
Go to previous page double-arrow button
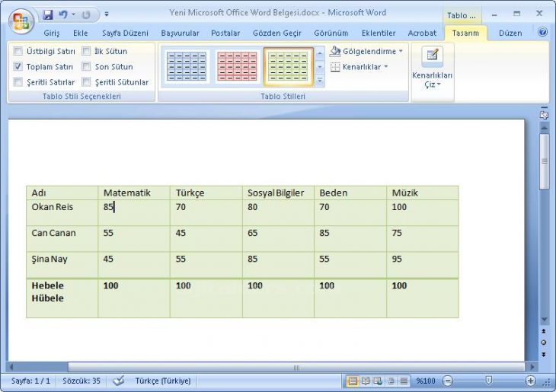pos(544,331)
